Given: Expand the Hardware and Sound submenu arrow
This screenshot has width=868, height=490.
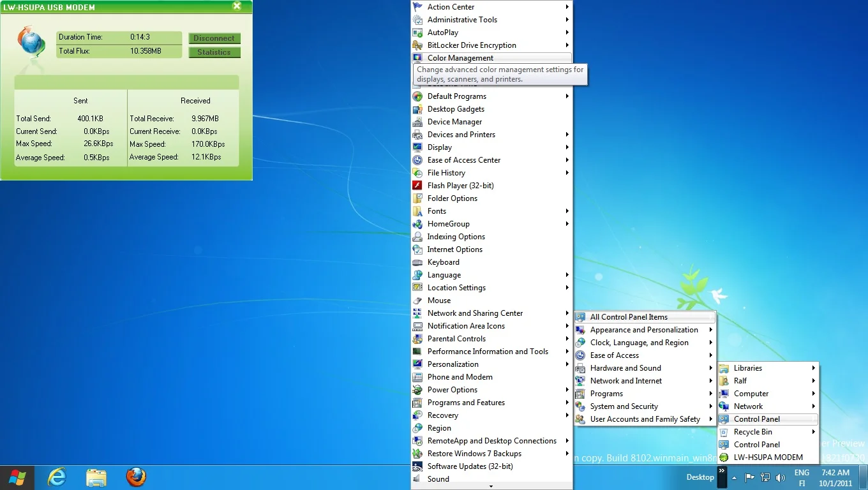Looking at the screenshot, I should 710,368.
